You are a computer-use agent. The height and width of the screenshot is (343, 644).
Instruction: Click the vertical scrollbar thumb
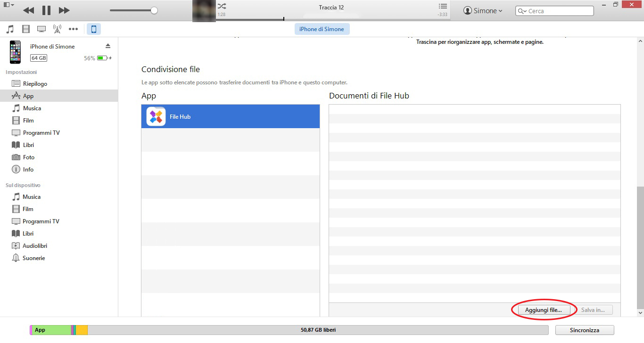pyautogui.click(x=640, y=247)
